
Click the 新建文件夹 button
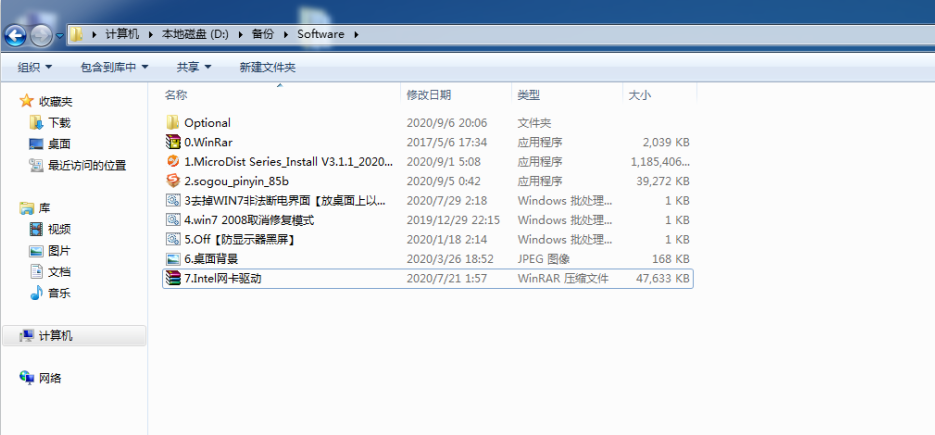pos(267,67)
